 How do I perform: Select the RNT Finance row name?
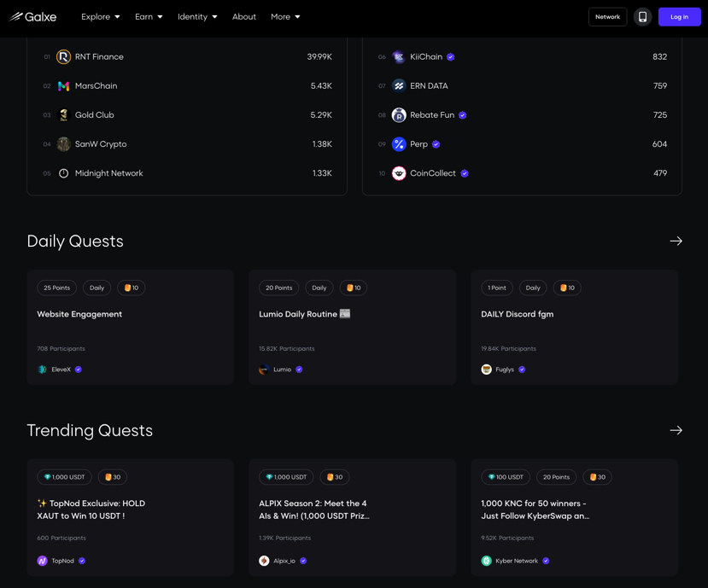[99, 57]
